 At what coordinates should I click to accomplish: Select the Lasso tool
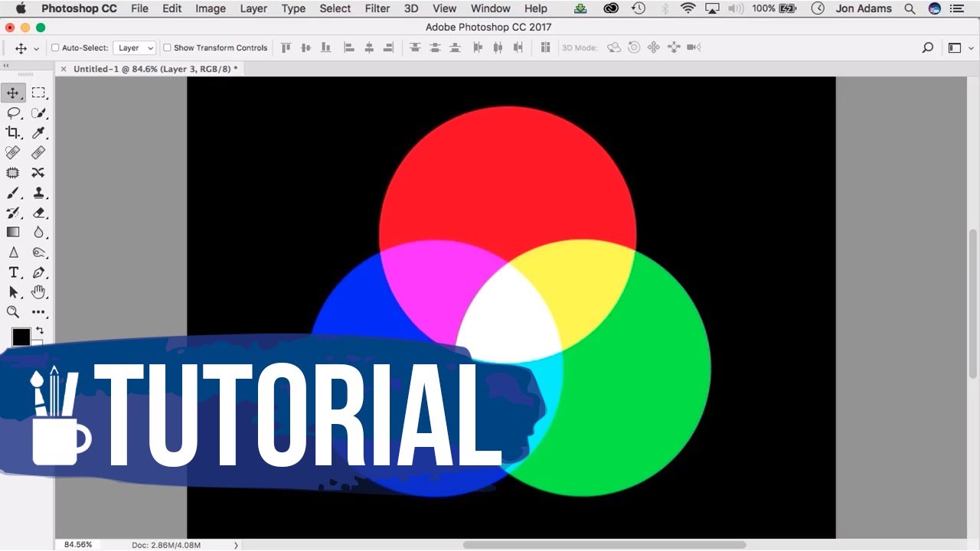13,113
